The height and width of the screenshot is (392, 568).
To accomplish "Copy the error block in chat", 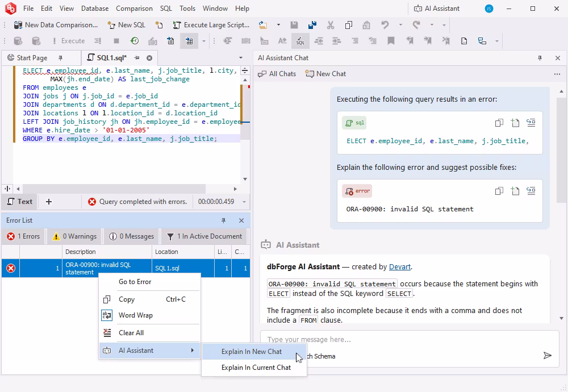I will (499, 191).
